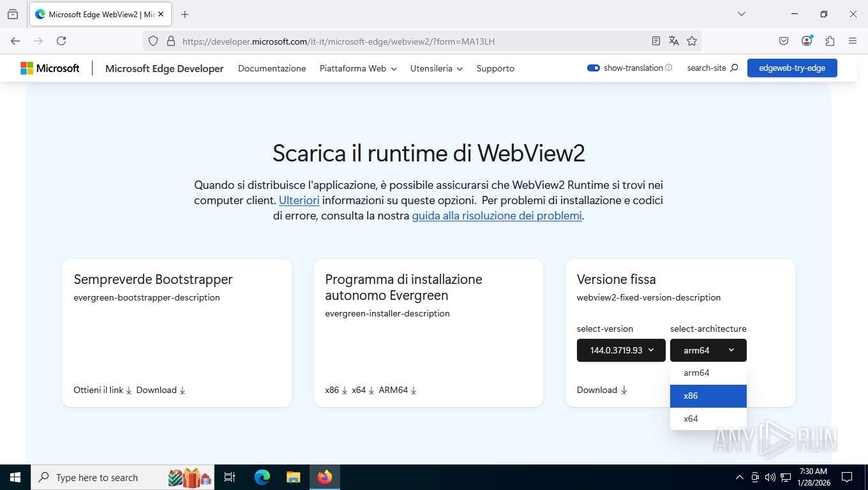Open the translate page icon
Screen dimensions: 868x490
pyautogui.click(x=673, y=41)
